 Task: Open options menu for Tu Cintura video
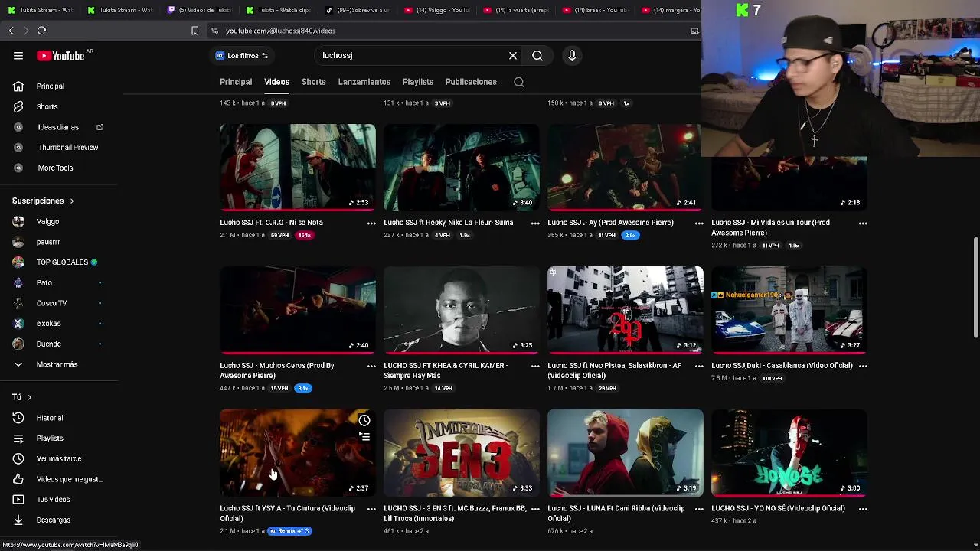pos(371,509)
